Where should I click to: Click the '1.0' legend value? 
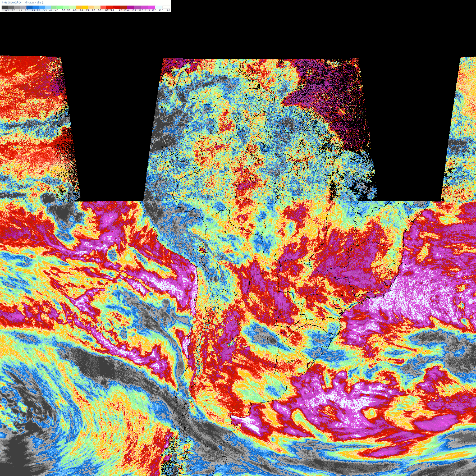13,10
